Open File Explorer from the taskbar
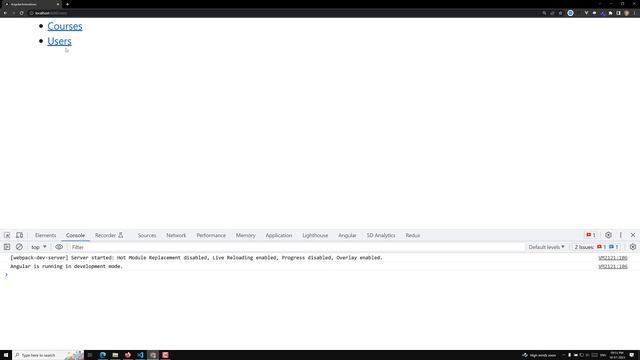Viewport: 640px width, 360px height. tap(115, 355)
